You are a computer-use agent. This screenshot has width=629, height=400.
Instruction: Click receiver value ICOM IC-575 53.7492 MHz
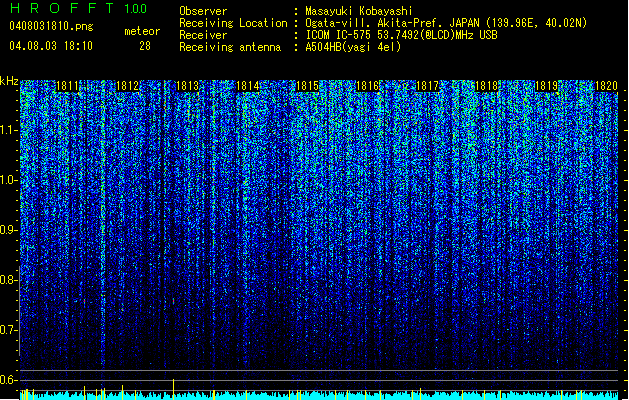[401, 35]
